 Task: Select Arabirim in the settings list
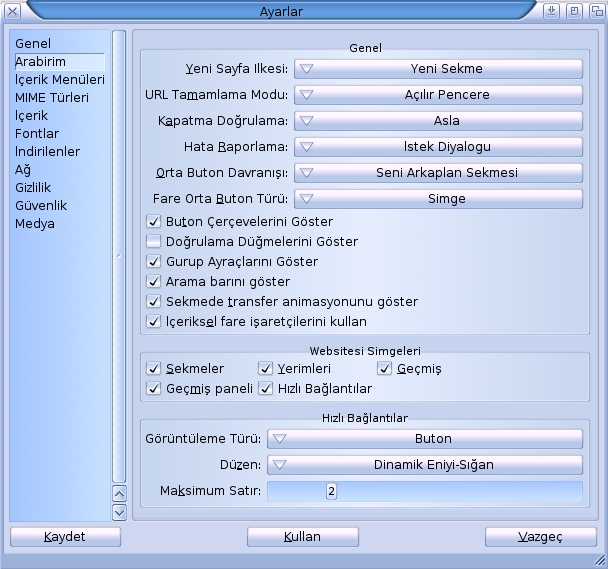(x=60, y=62)
